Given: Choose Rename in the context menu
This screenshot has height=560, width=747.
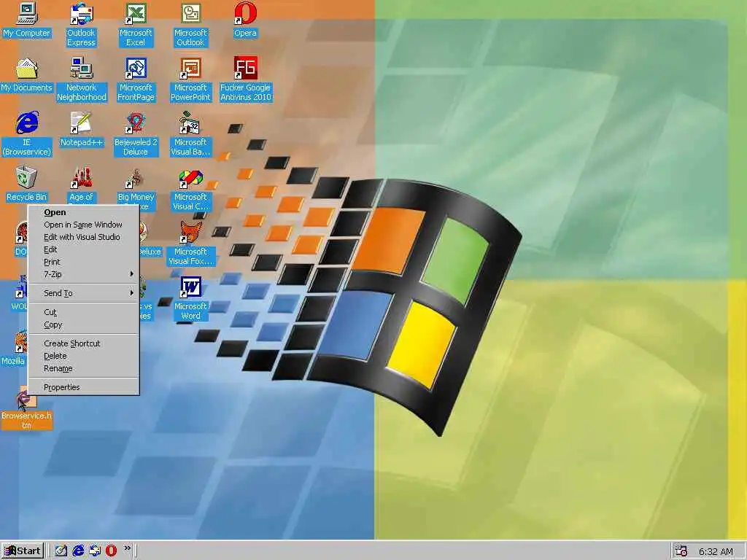Looking at the screenshot, I should point(84,368).
